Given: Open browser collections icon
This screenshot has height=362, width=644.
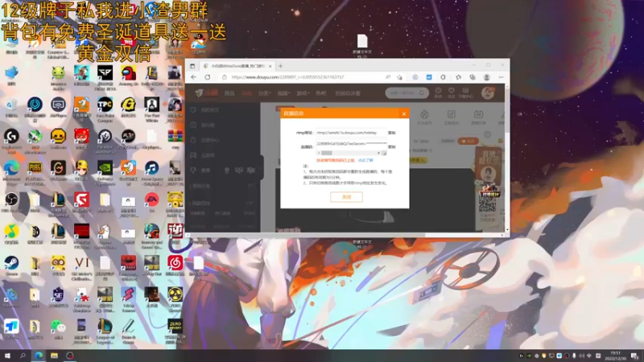Looking at the screenshot, I should coord(473,77).
